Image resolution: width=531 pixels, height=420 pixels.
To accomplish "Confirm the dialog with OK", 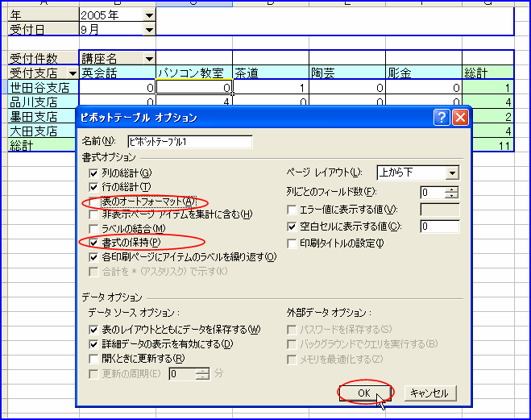I will 365,393.
